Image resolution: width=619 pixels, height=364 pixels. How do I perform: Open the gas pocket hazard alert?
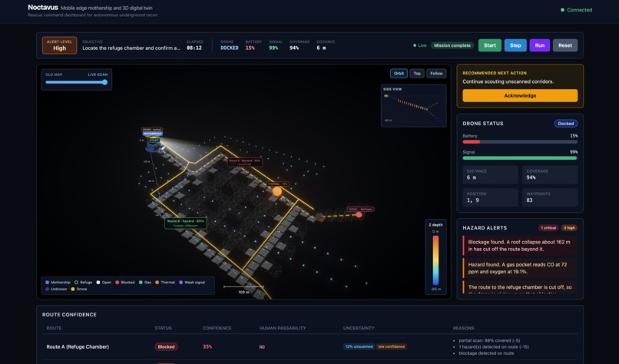tap(519, 268)
